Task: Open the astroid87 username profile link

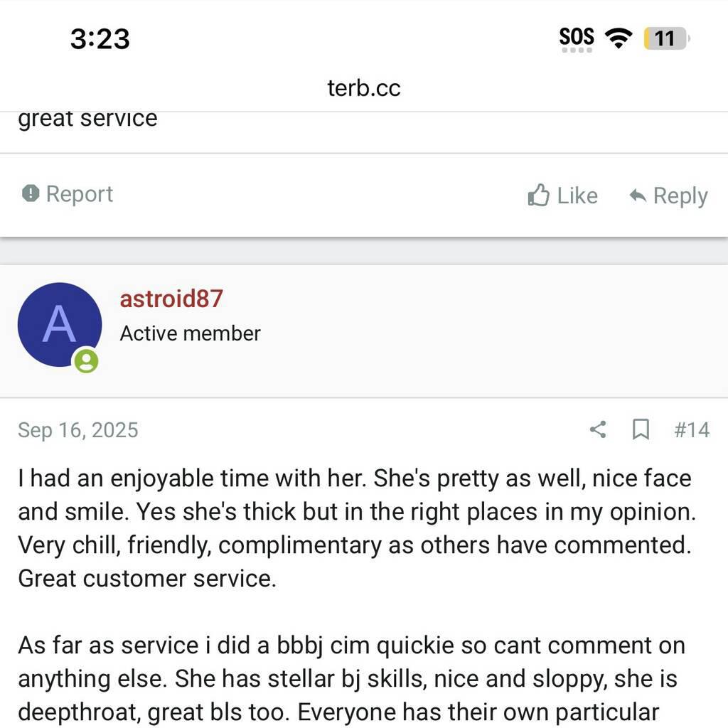Action: tap(171, 299)
